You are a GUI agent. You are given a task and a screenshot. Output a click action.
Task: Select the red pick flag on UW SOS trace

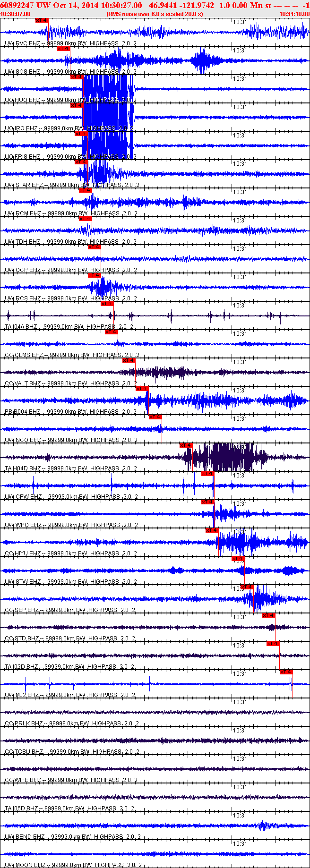(x=64, y=49)
